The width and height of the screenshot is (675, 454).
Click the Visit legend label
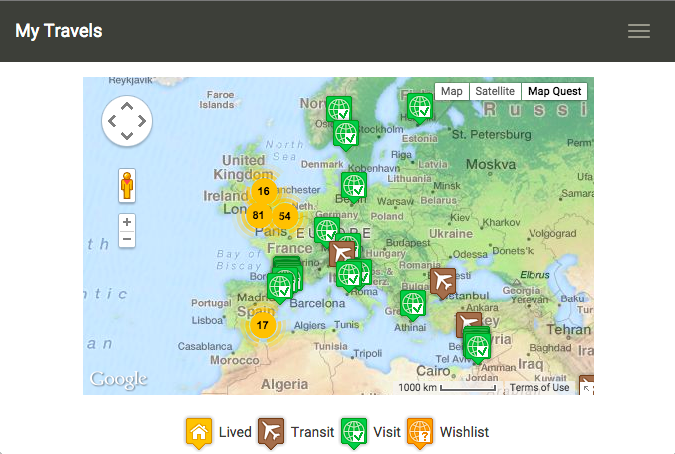[387, 432]
